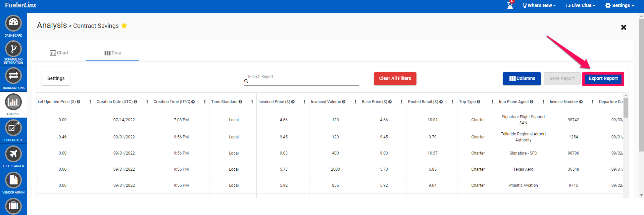Click Atlantic Aviation cell
The image size is (644, 215).
(x=523, y=185)
